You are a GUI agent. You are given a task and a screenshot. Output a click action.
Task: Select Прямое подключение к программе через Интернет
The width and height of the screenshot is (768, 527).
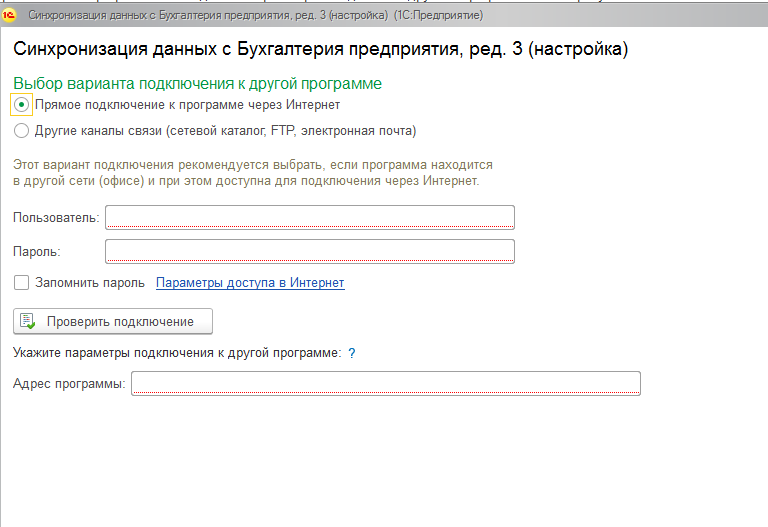tap(22, 105)
